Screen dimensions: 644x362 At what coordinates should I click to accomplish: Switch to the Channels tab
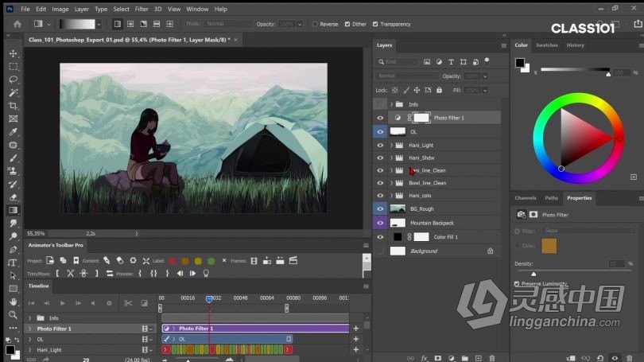(526, 198)
